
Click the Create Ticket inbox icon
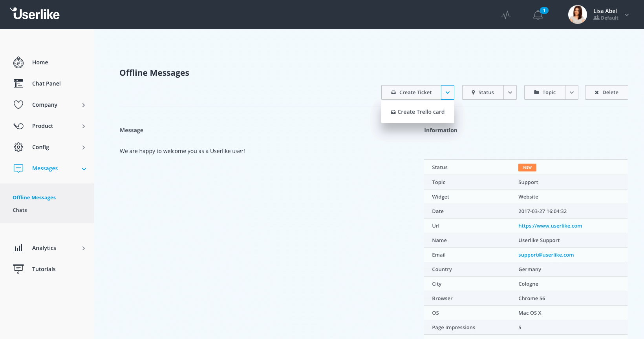pyautogui.click(x=393, y=93)
